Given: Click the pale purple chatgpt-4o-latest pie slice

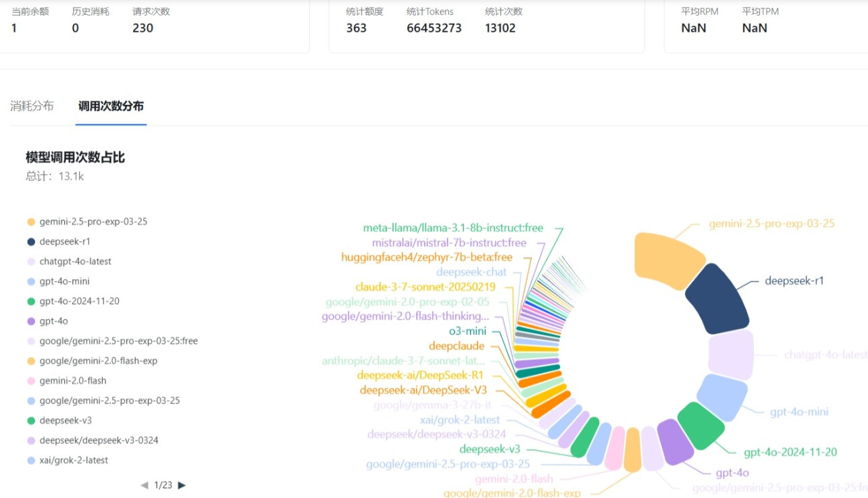Looking at the screenshot, I should tap(732, 355).
